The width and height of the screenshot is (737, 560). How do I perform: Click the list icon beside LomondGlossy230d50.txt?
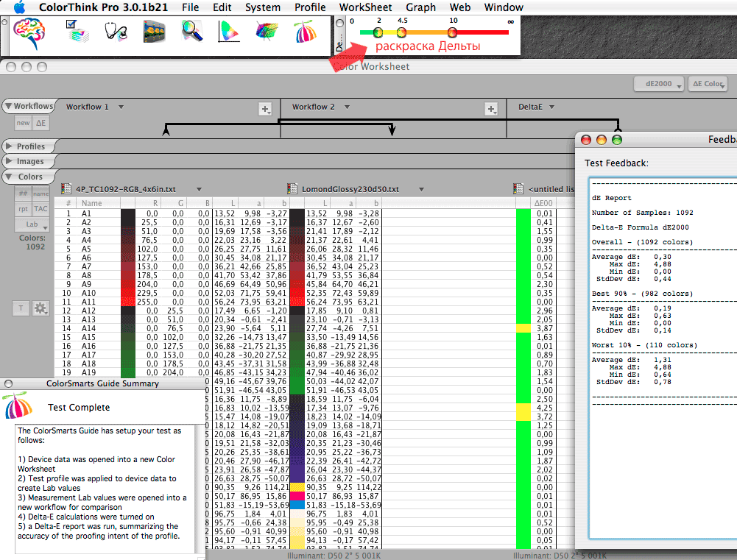(292, 189)
